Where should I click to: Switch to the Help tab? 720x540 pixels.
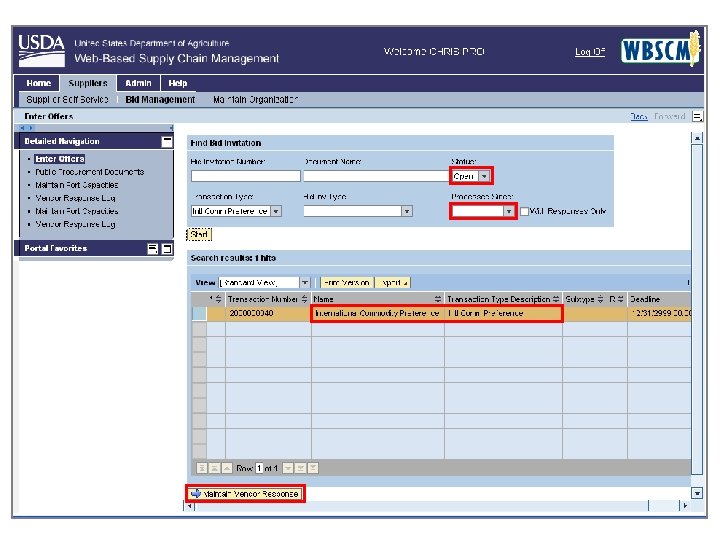[x=177, y=84]
